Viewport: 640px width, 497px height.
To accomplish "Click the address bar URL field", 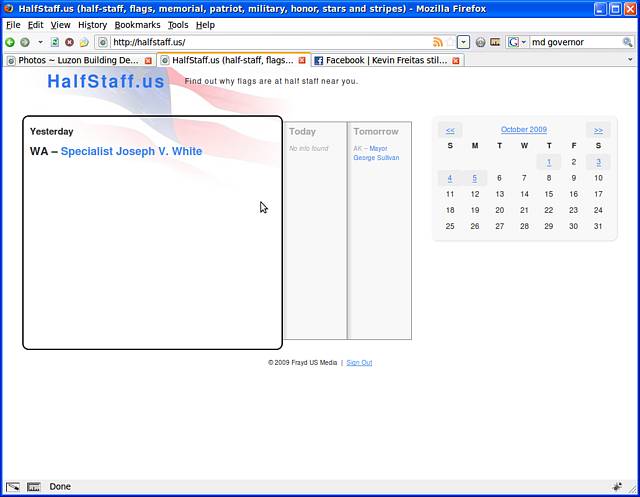I will tap(271, 42).
